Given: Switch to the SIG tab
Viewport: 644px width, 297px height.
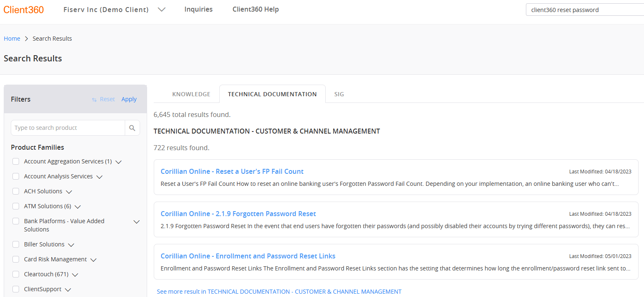Looking at the screenshot, I should (x=339, y=94).
